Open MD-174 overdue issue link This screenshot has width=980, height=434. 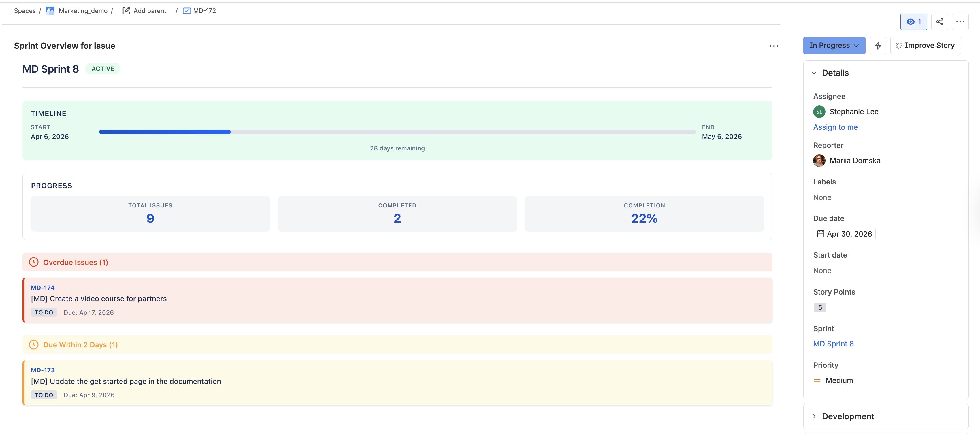point(43,288)
